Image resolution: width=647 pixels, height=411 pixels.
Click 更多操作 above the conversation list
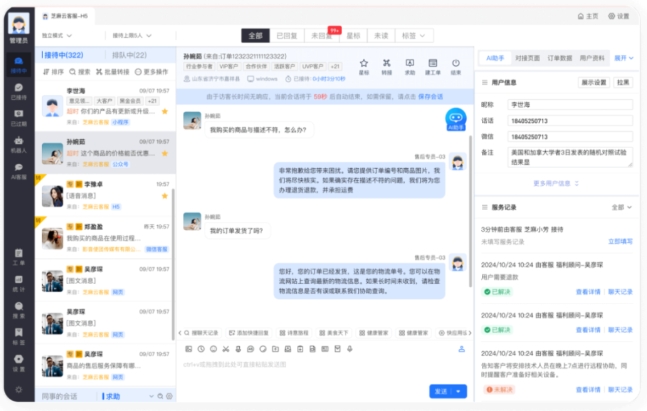point(151,72)
